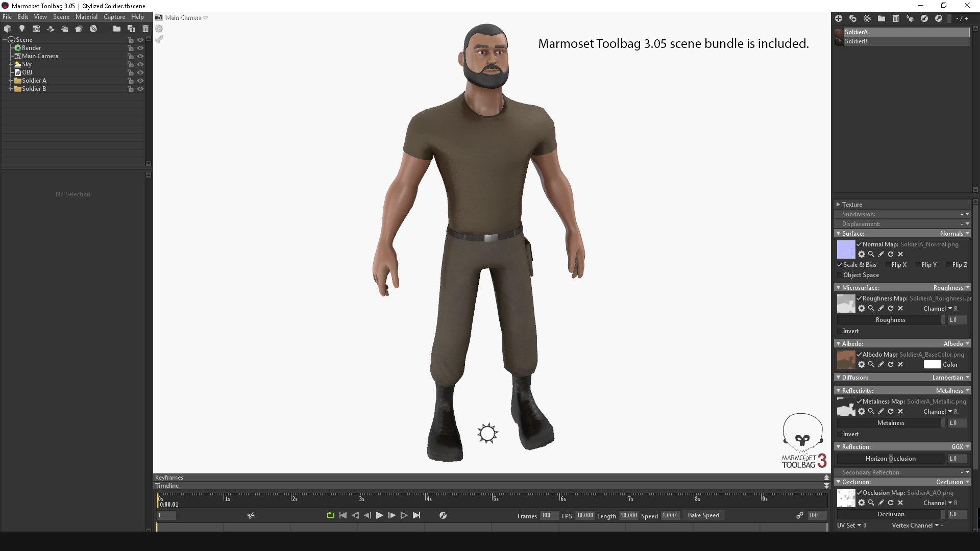Viewport: 980px width, 551px height.
Task: Delete selected scene object with trash icon
Action: pos(145,29)
